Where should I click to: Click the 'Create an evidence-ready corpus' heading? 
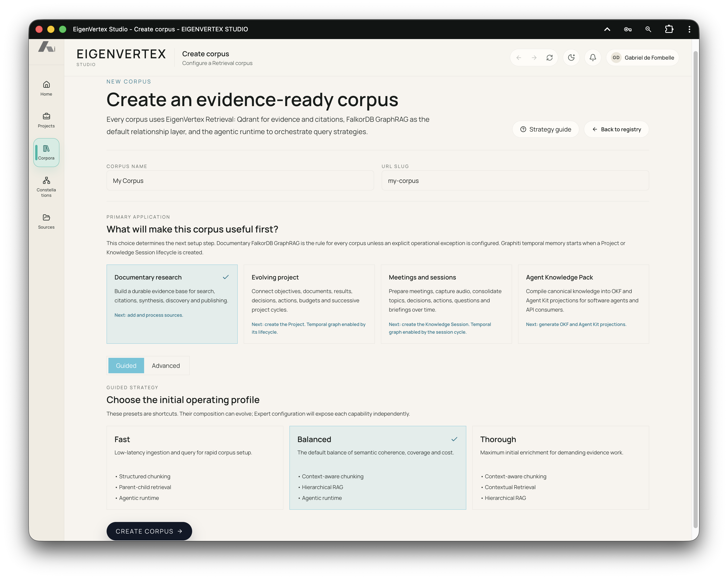click(252, 100)
